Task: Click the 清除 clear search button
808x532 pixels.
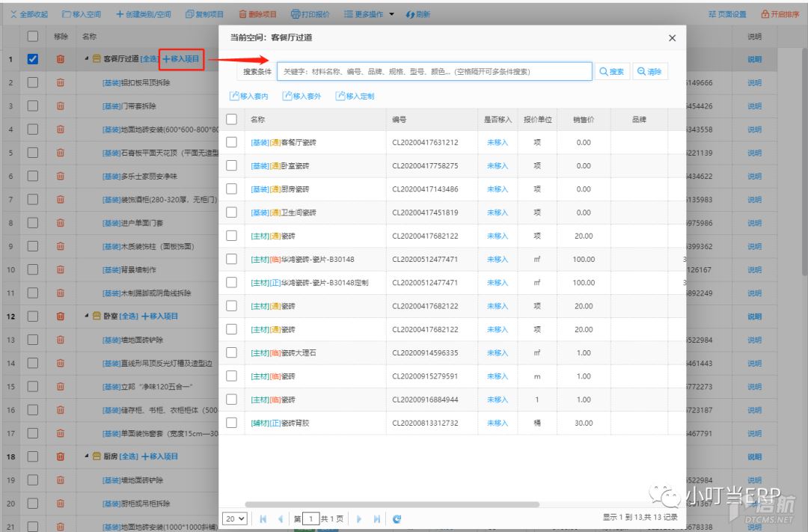Action: (650, 72)
